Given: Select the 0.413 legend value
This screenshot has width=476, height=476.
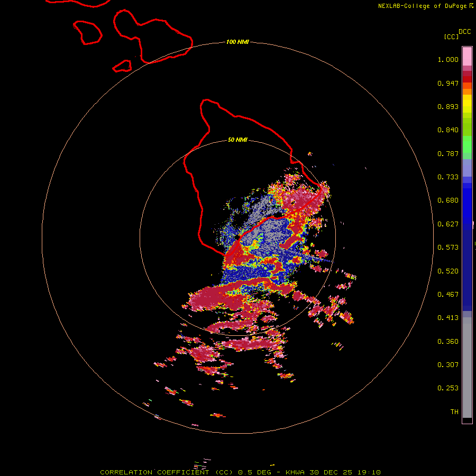Looking at the screenshot, I should point(448,318).
